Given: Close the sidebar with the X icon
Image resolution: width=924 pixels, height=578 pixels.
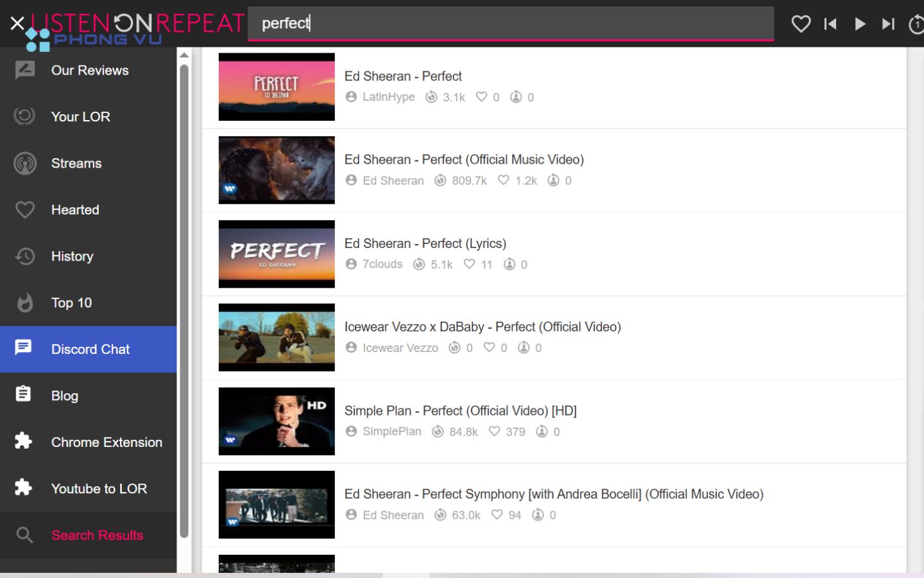Looking at the screenshot, I should [x=17, y=24].
